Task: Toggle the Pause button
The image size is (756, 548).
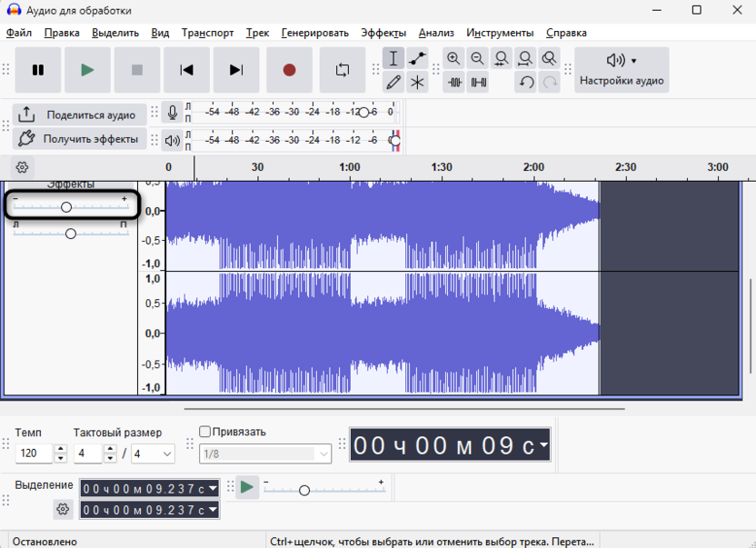Action: click(38, 70)
